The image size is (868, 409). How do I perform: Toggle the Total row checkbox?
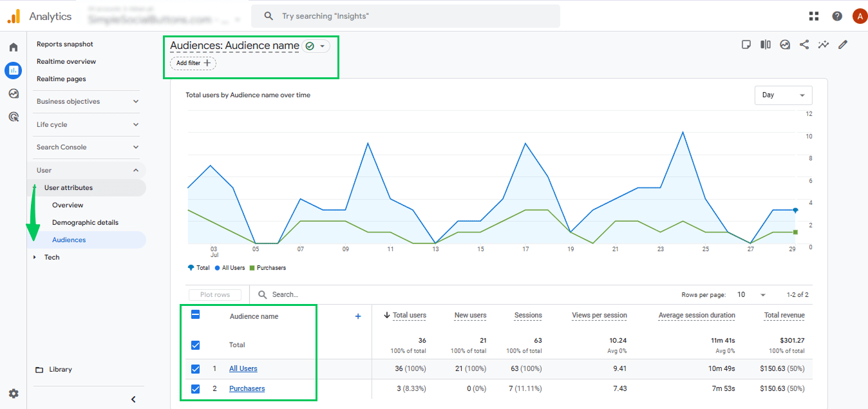[196, 345]
